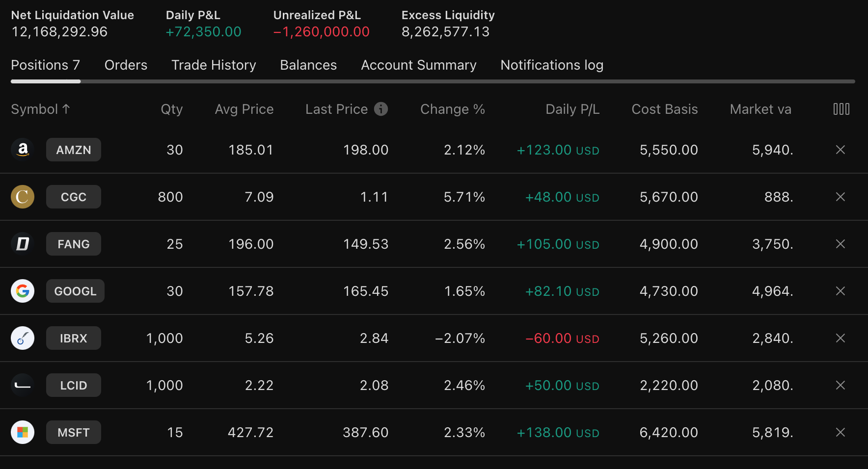Select the GOOGL symbol button
This screenshot has height=469, width=868.
tap(75, 291)
